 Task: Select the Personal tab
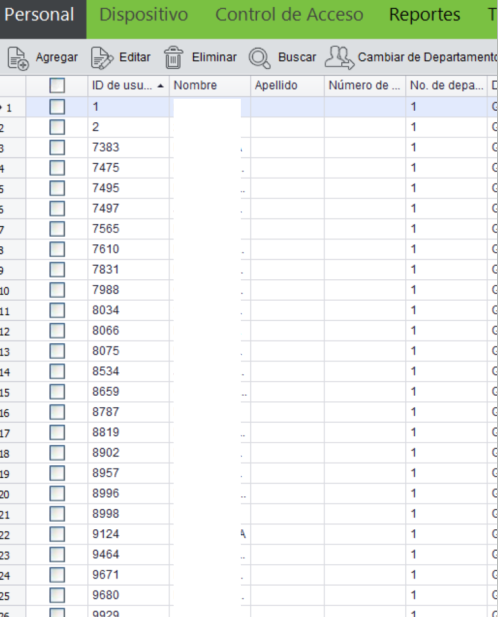(x=39, y=15)
